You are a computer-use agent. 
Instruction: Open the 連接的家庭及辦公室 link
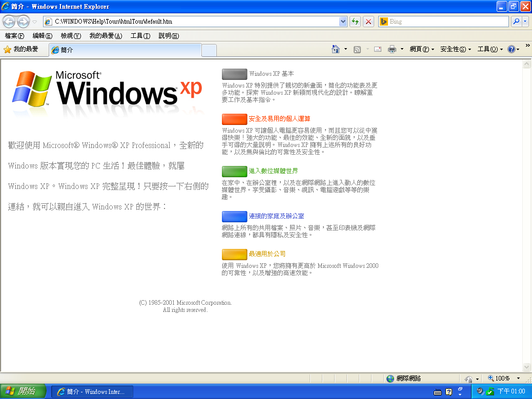[x=276, y=216]
